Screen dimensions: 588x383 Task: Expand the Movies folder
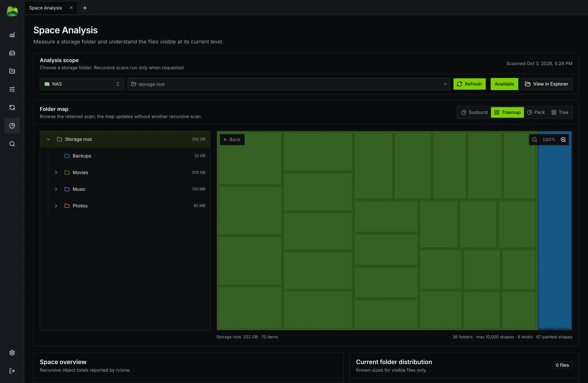point(56,173)
